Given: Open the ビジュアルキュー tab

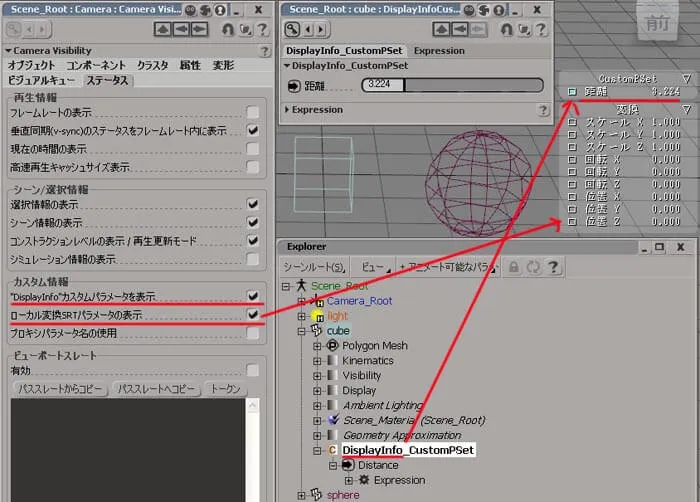Looking at the screenshot, I should click(41, 80).
